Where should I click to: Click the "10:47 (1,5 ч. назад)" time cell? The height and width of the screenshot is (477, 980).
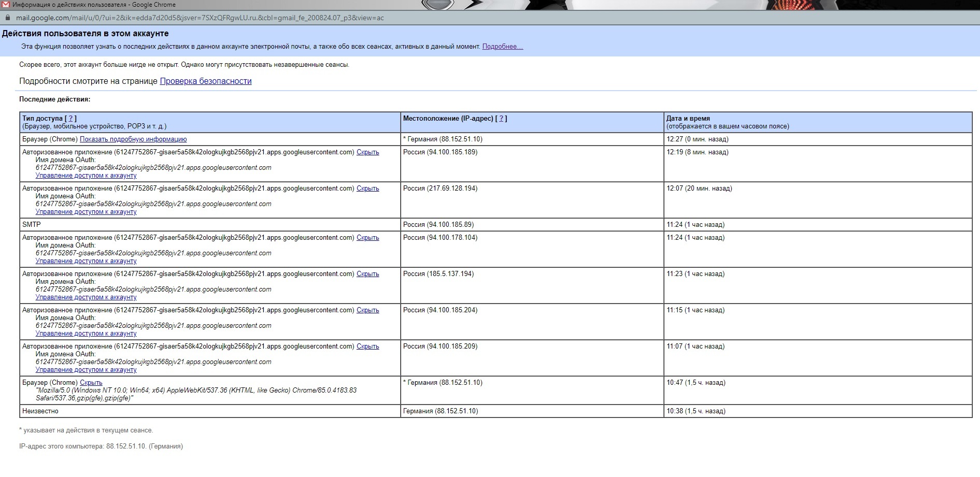(818, 391)
